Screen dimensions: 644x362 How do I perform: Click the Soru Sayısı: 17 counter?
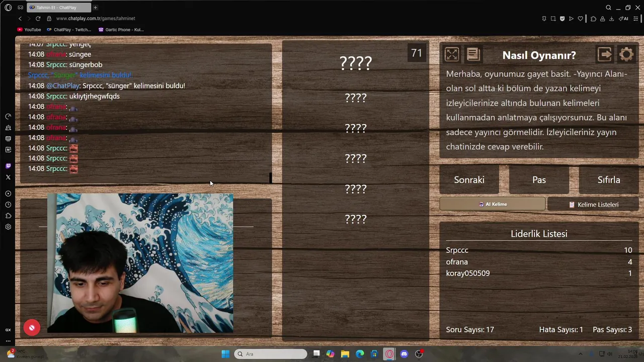click(x=470, y=330)
